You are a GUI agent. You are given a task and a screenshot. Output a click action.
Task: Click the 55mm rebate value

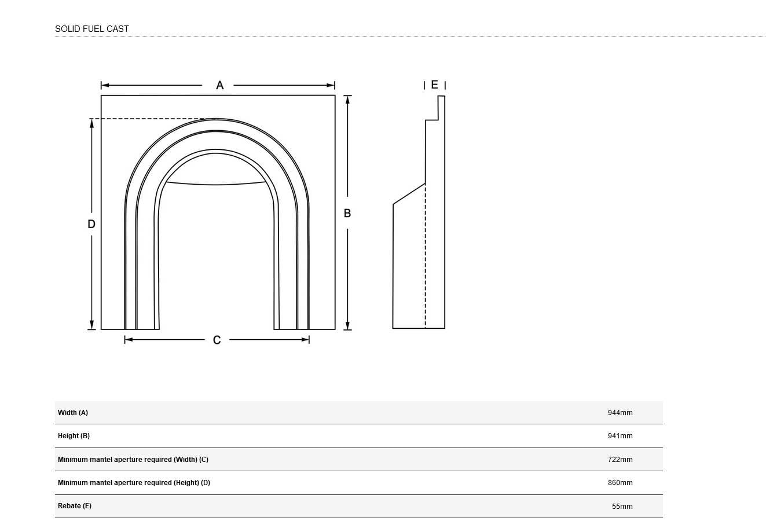tap(622, 507)
